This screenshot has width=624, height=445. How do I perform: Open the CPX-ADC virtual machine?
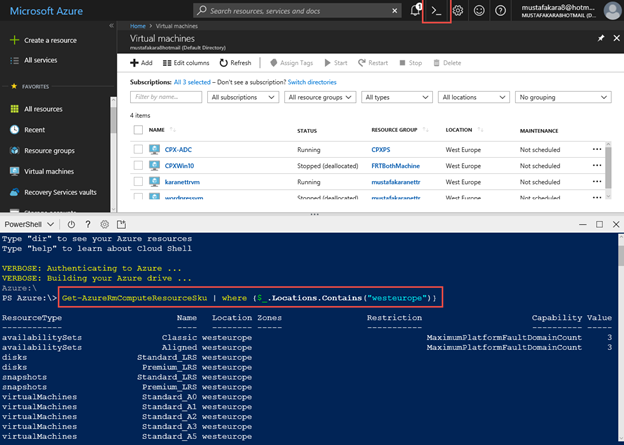click(x=178, y=150)
